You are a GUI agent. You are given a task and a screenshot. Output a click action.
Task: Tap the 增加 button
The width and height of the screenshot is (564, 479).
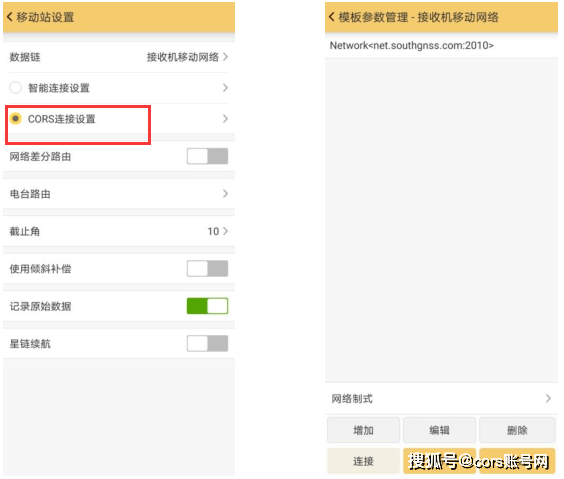point(363,430)
